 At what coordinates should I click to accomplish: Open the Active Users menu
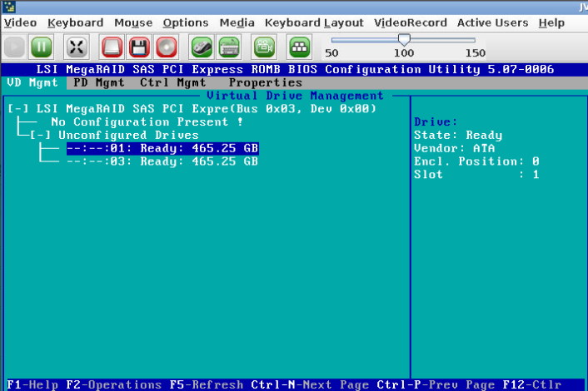click(492, 22)
